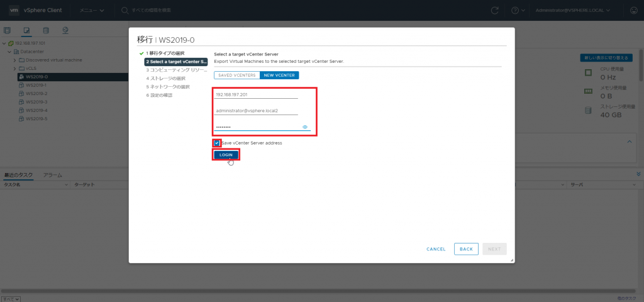The image size is (644, 302).
Task: Click step 4 ストレージの選択
Action: [165, 79]
